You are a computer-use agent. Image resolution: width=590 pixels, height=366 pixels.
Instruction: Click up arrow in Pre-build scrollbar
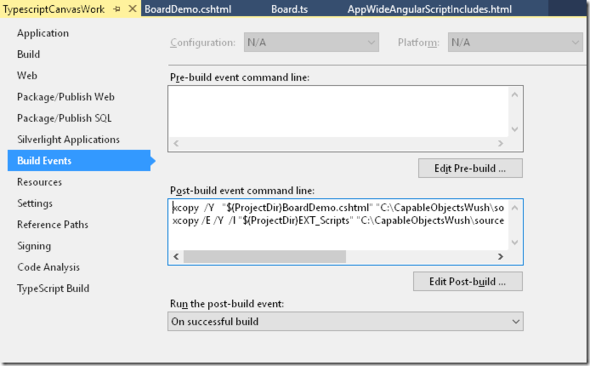click(515, 94)
